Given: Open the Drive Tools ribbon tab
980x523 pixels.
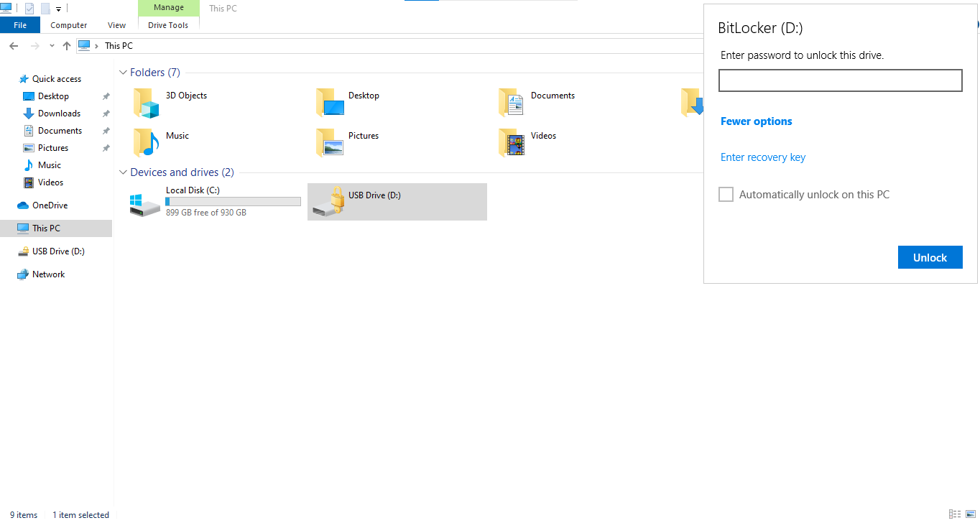Looking at the screenshot, I should pyautogui.click(x=168, y=25).
